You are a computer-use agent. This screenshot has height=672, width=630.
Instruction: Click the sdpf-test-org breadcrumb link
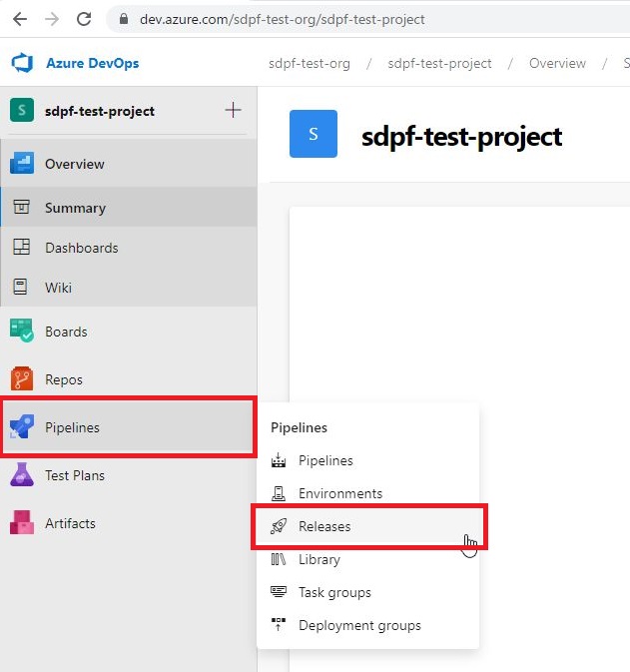tap(310, 63)
